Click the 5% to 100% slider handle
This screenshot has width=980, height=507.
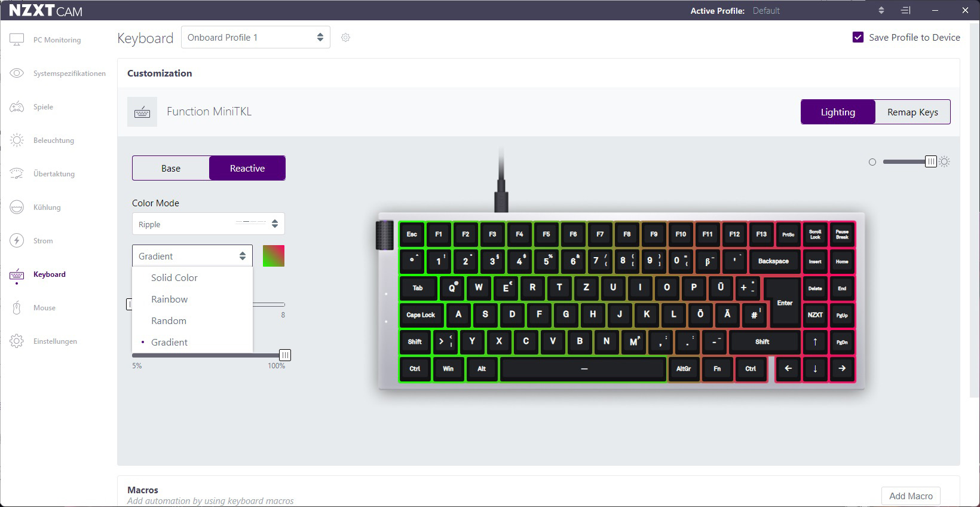[x=285, y=355]
